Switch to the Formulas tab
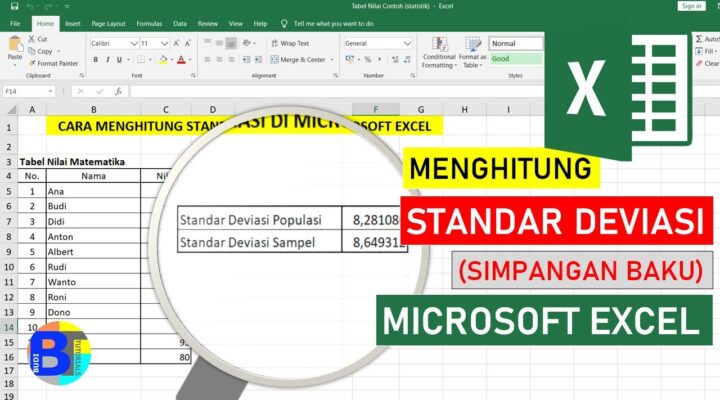 click(151, 22)
